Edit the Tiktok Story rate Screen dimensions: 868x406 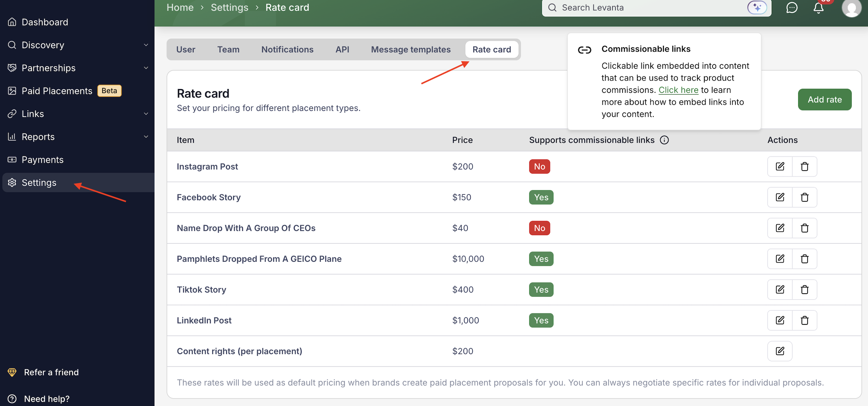click(x=780, y=290)
